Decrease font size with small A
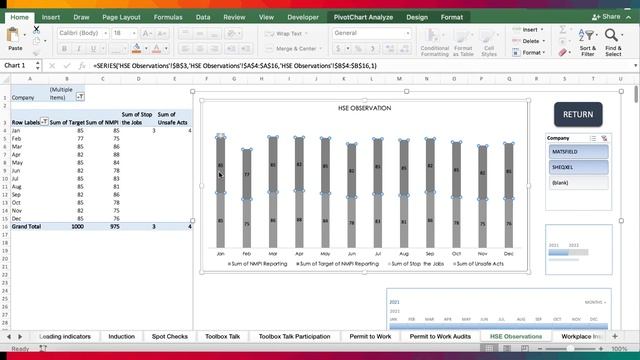 click(x=161, y=33)
